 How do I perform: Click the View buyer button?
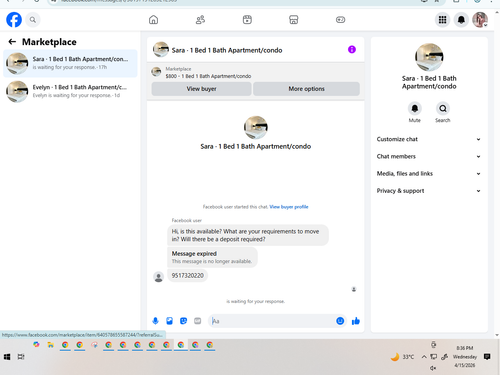(201, 89)
